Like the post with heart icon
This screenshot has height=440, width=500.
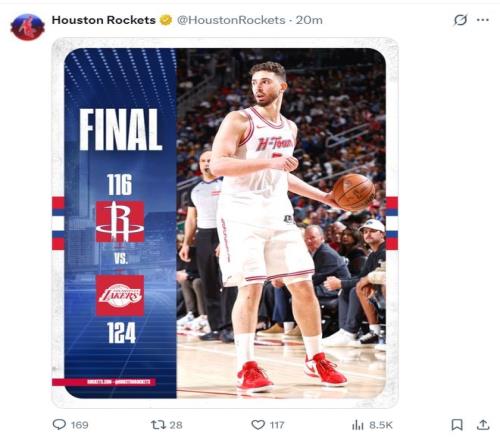pyautogui.click(x=258, y=425)
